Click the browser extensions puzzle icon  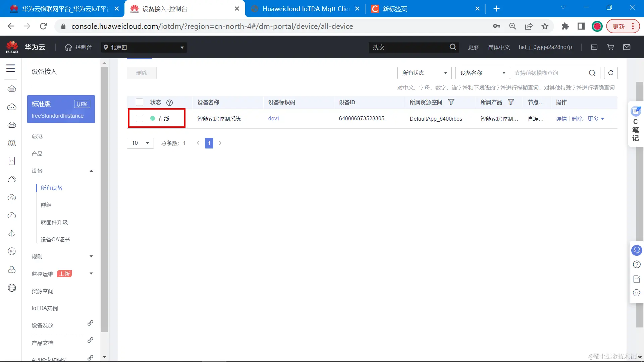565,26
